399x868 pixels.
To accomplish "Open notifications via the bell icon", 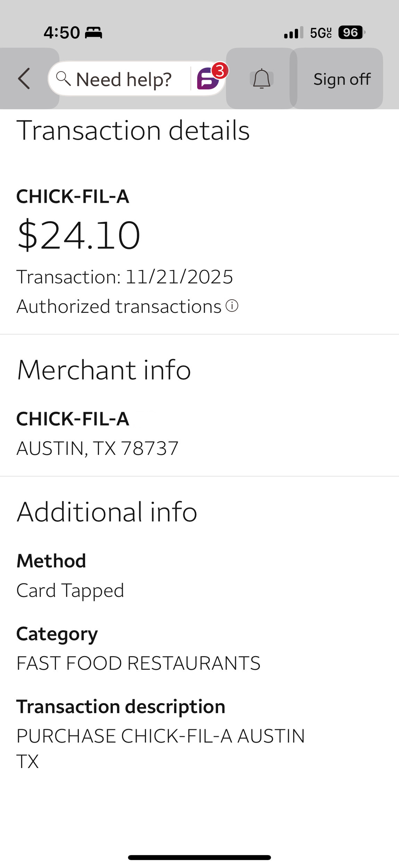I will 261,79.
